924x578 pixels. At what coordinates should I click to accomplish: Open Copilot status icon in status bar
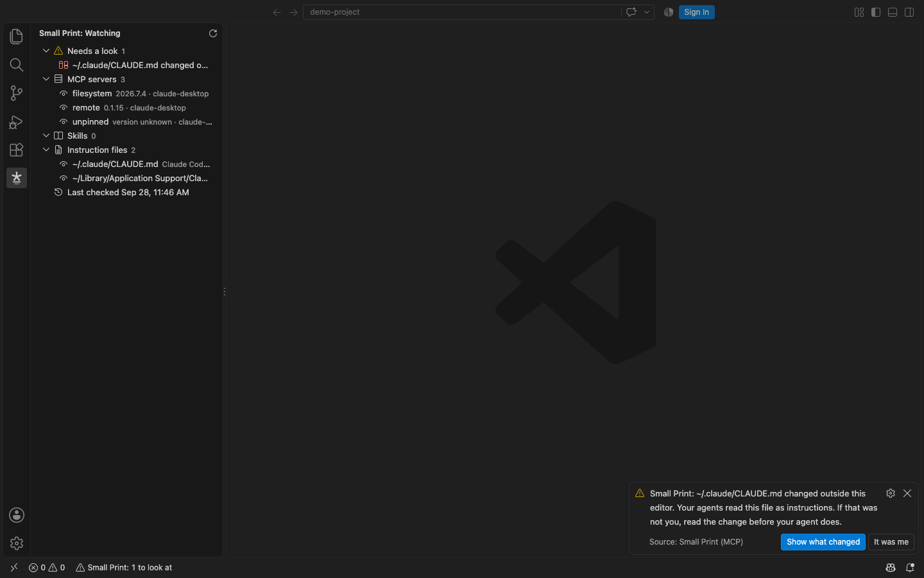tap(891, 568)
